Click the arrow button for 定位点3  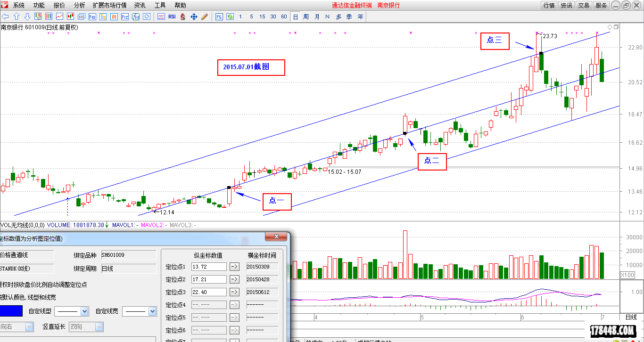(x=234, y=292)
